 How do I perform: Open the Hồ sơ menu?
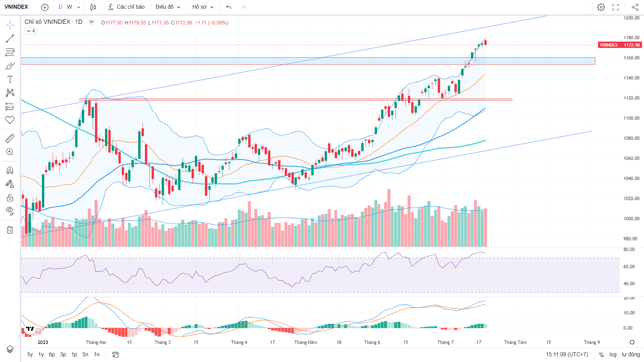[x=203, y=7]
